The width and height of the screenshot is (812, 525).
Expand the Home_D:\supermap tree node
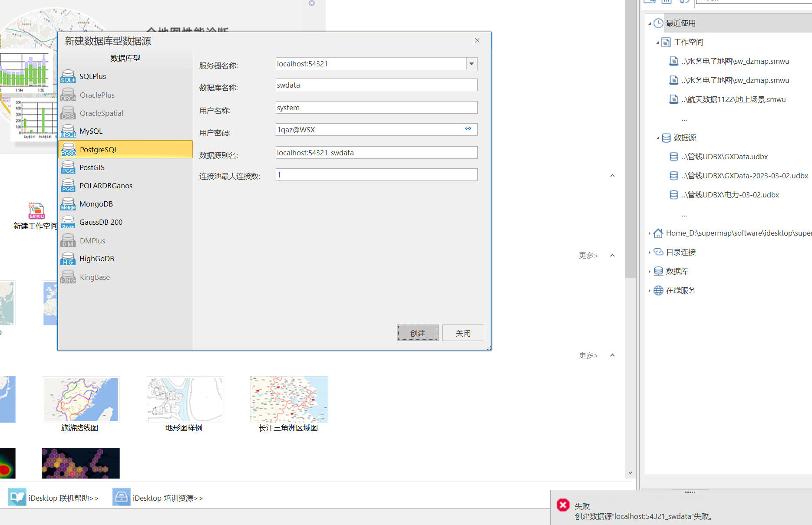click(x=650, y=233)
